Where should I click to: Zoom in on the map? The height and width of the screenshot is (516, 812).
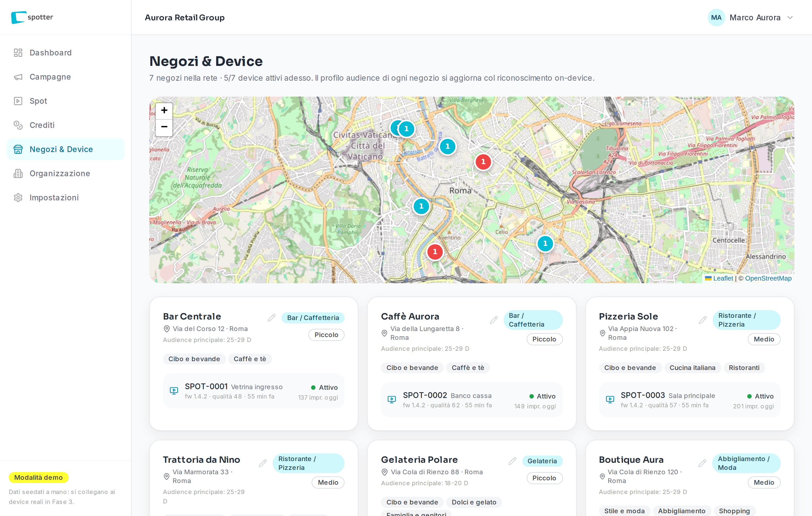coord(164,110)
